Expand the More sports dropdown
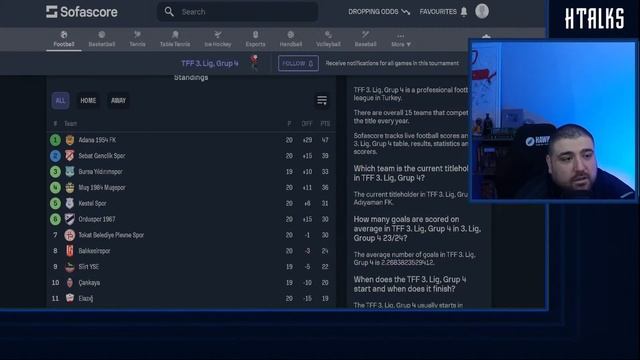 point(401,40)
